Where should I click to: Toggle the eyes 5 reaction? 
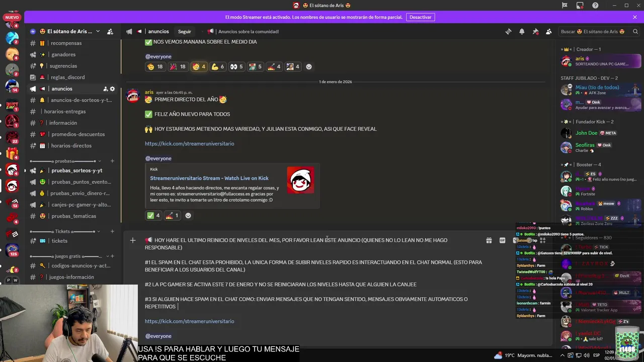[236, 66]
